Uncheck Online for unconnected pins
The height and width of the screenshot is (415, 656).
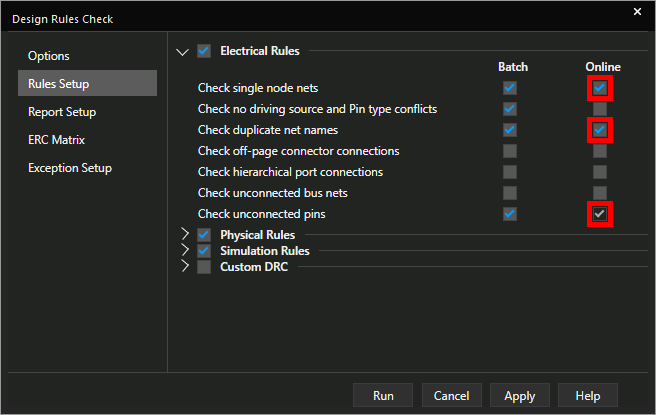[x=599, y=214]
